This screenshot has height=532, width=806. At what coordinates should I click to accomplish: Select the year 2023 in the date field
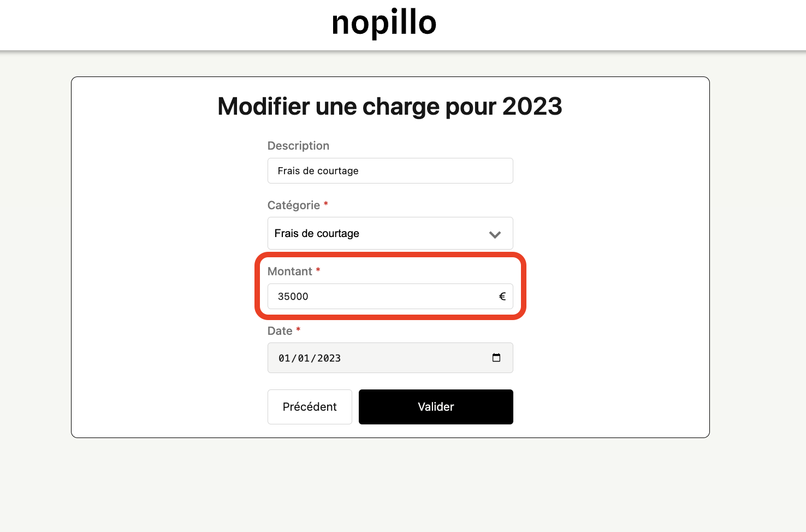pyautogui.click(x=329, y=358)
